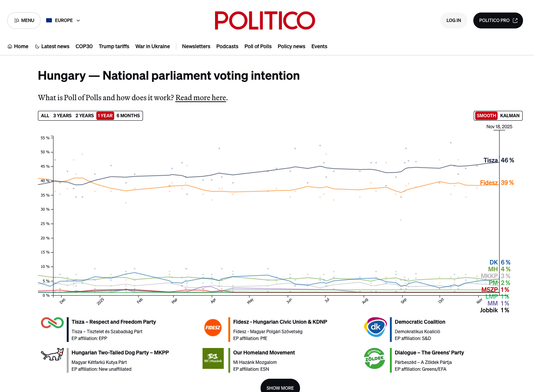Click the orange Fidesz logo icon

tap(213, 327)
